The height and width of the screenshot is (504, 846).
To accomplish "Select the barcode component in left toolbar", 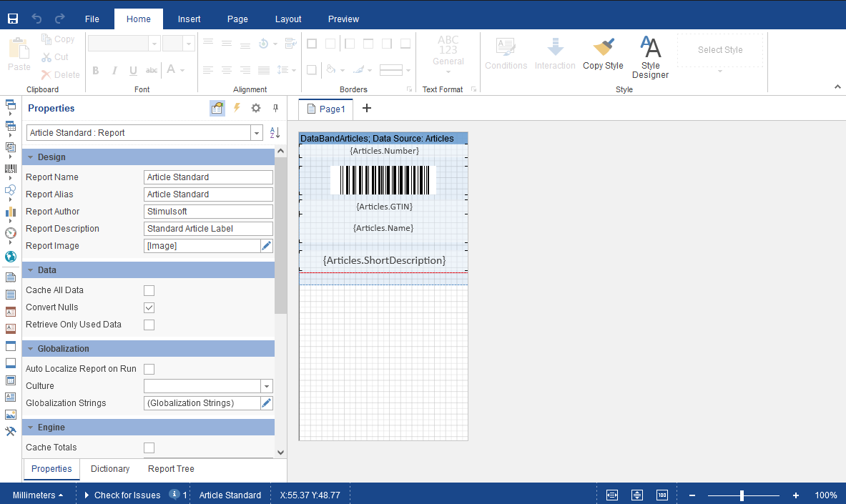I will pos(11,169).
